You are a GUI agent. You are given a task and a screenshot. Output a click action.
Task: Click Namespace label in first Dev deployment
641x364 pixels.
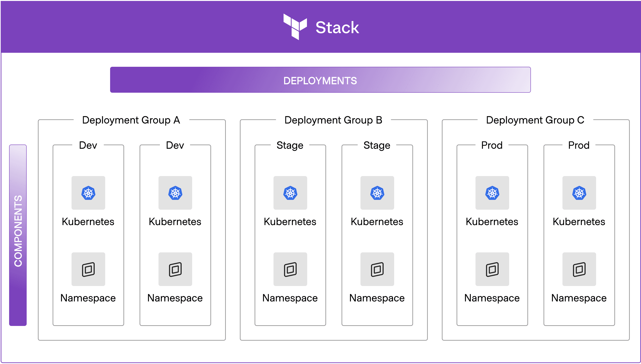point(88,298)
